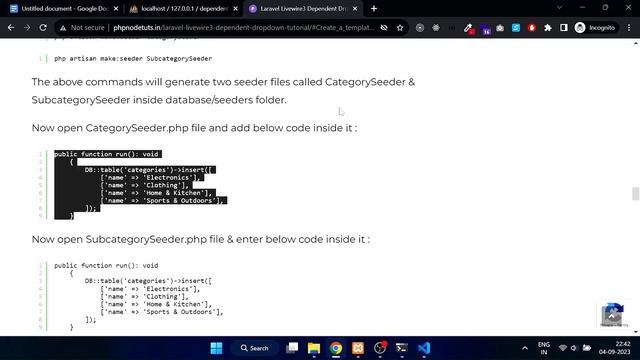Viewport: 640px width, 360px height.
Task: Show hidden system tray icons
Action: (525, 348)
